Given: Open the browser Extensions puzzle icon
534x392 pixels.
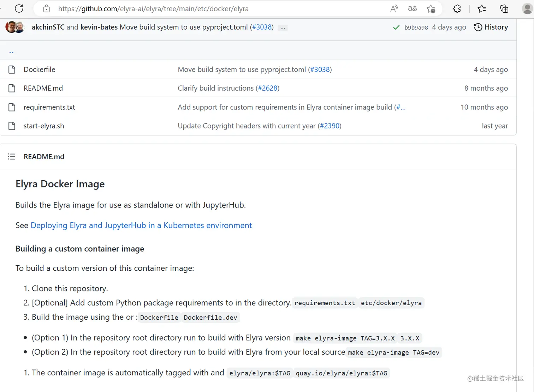Looking at the screenshot, I should point(457,9).
